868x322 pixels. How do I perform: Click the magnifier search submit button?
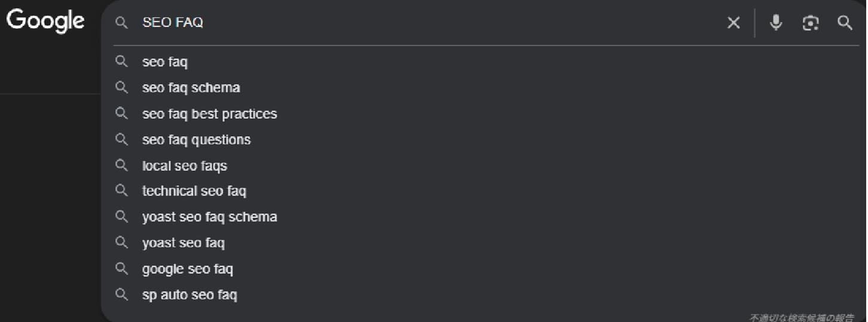[x=845, y=23]
